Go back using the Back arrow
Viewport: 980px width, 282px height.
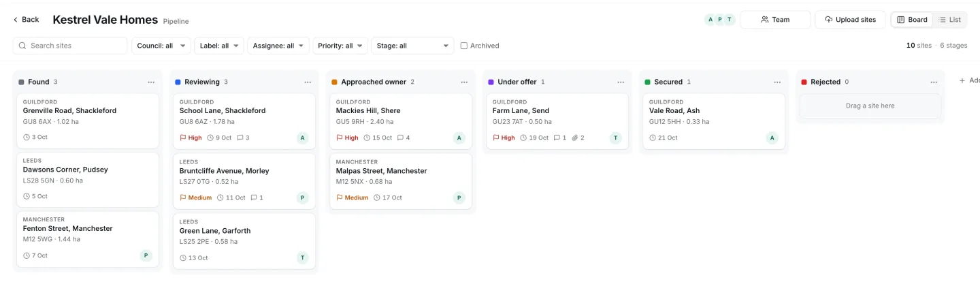click(26, 20)
